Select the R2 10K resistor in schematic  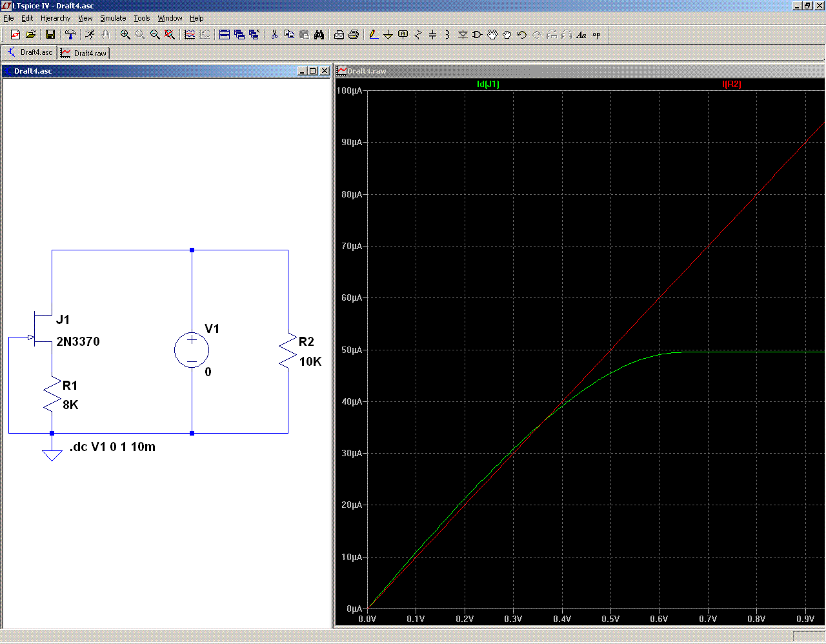[287, 352]
